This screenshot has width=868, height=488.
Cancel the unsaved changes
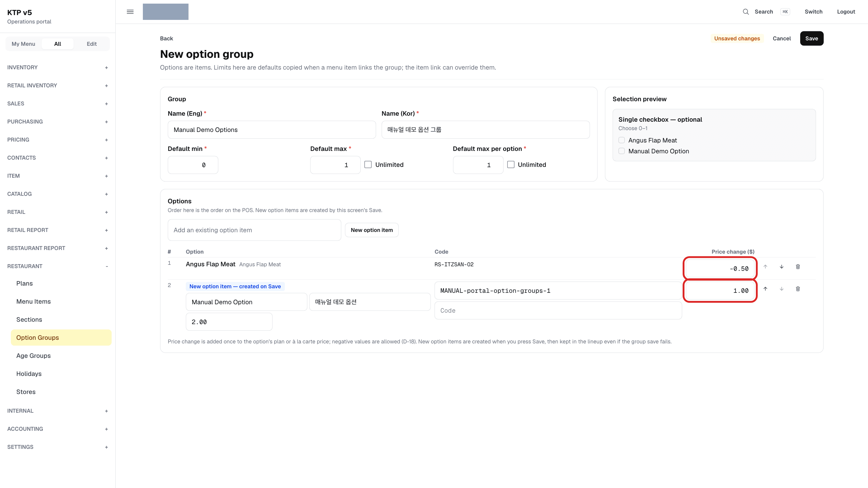782,38
